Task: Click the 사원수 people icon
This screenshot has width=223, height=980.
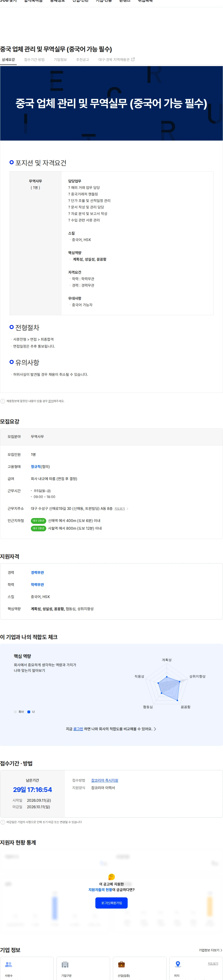Action: [9, 964]
